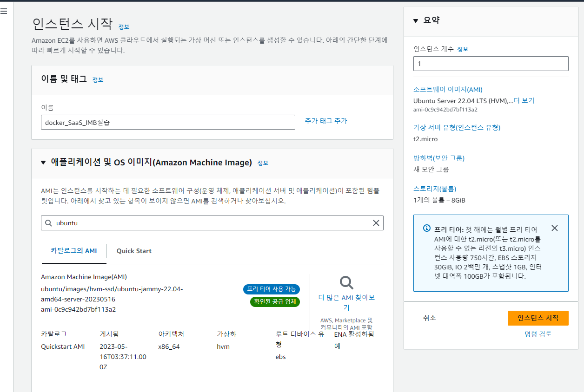Clear the ubuntu AMI search text
Viewport: 584px width, 392px height.
click(376, 223)
